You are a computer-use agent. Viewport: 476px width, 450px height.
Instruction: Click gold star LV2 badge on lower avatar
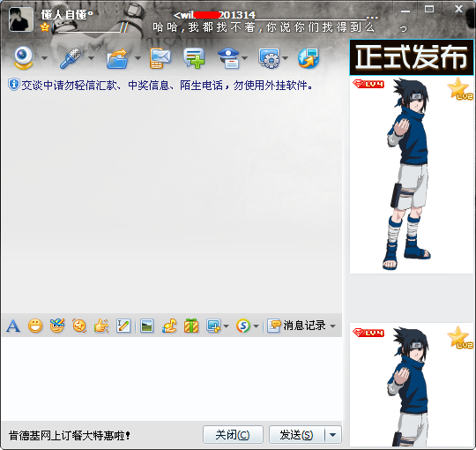(459, 338)
